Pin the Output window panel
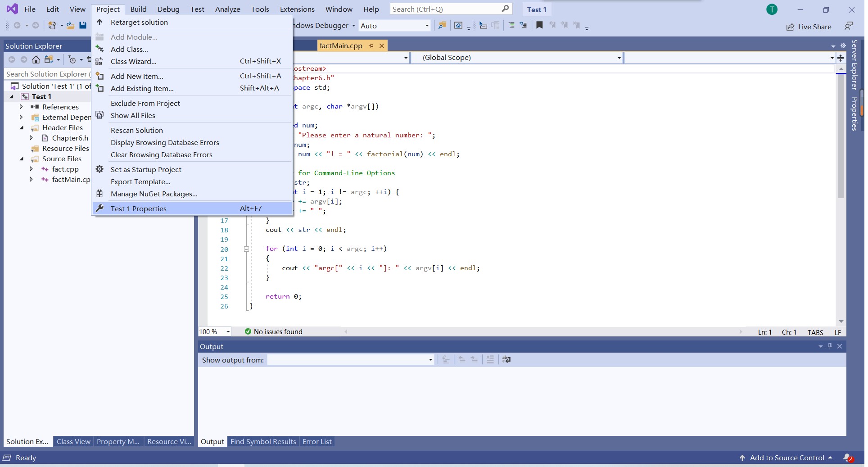Screen dimensions: 868x467 pos(830,346)
